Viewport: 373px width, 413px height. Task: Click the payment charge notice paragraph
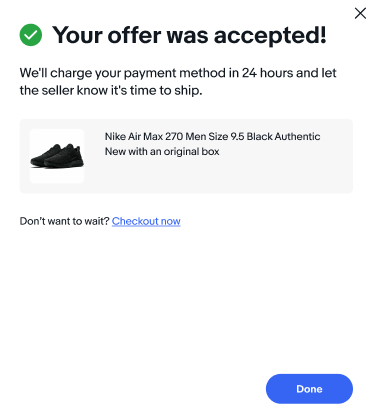(178, 81)
